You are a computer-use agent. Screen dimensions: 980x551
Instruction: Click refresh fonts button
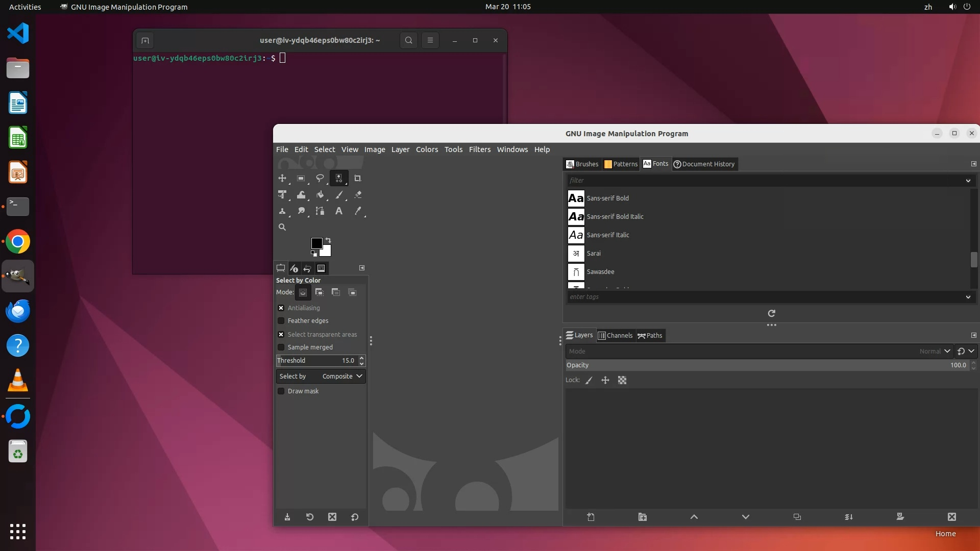coord(771,313)
